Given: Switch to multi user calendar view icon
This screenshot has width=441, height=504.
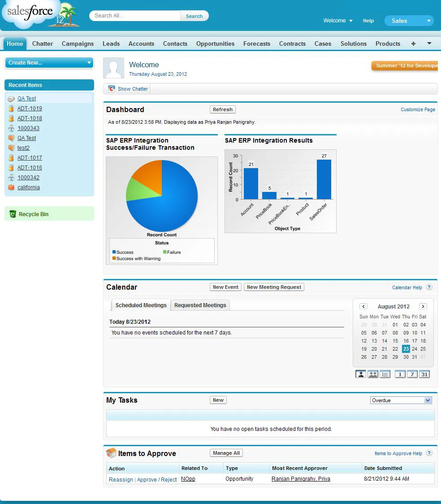Looking at the screenshot, I should coord(372,374).
